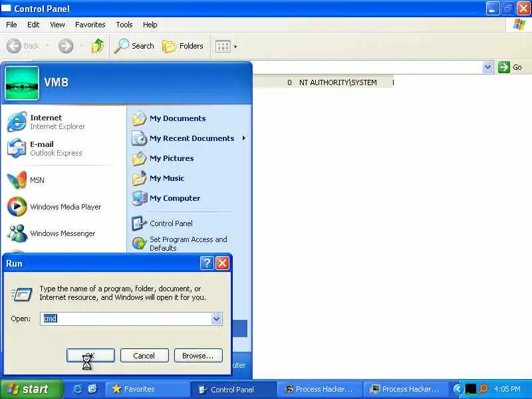Image resolution: width=532 pixels, height=399 pixels.
Task: Open the Search toolbar button
Action: click(134, 46)
